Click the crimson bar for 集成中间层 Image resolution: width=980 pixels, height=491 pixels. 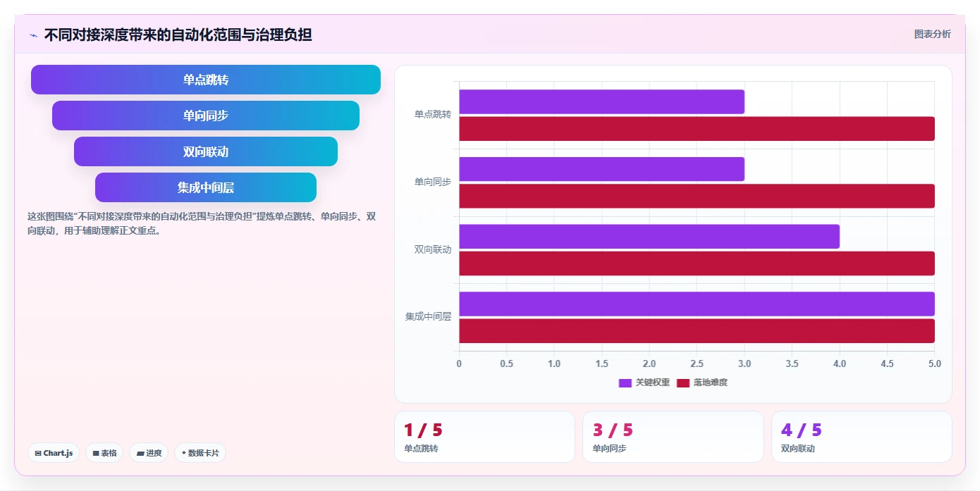[697, 331]
